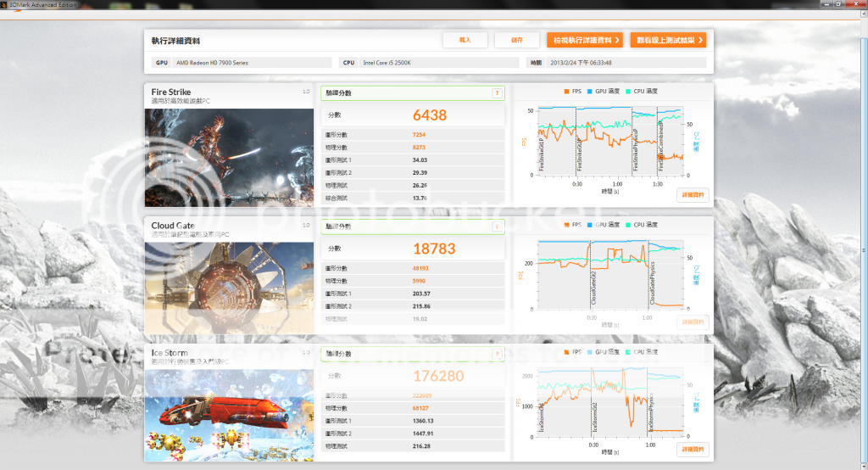
Task: Click the GPU field AMD Radeon HD 7900 Series
Action: (x=252, y=63)
